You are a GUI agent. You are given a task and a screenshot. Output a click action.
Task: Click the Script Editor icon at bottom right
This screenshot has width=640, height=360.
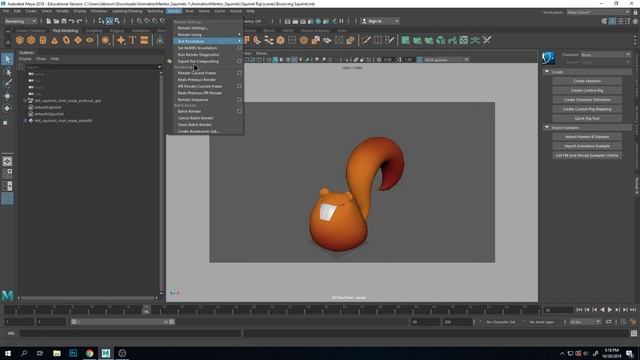pos(633,333)
